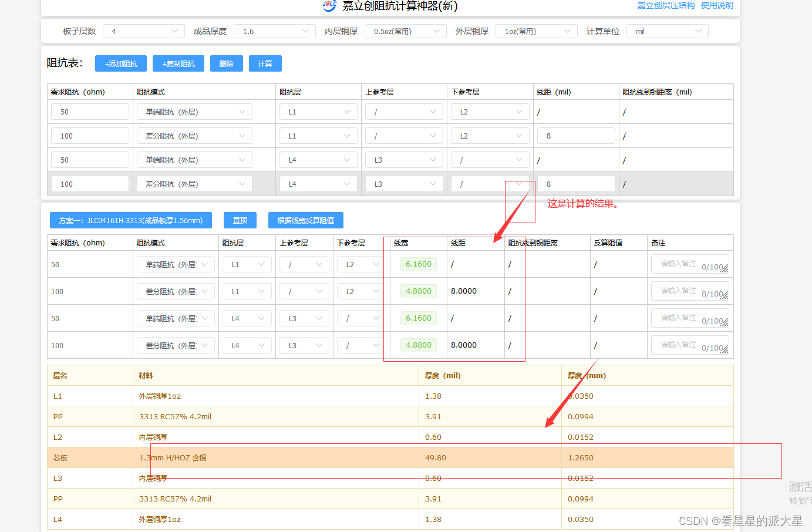Open the 计算单位 dropdown showing mil

(x=668, y=31)
